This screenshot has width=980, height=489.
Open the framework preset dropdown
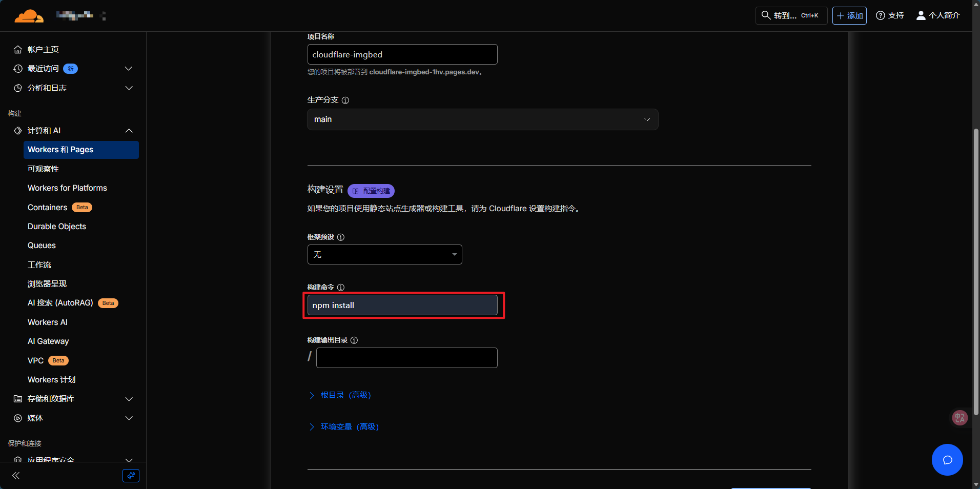click(x=385, y=255)
